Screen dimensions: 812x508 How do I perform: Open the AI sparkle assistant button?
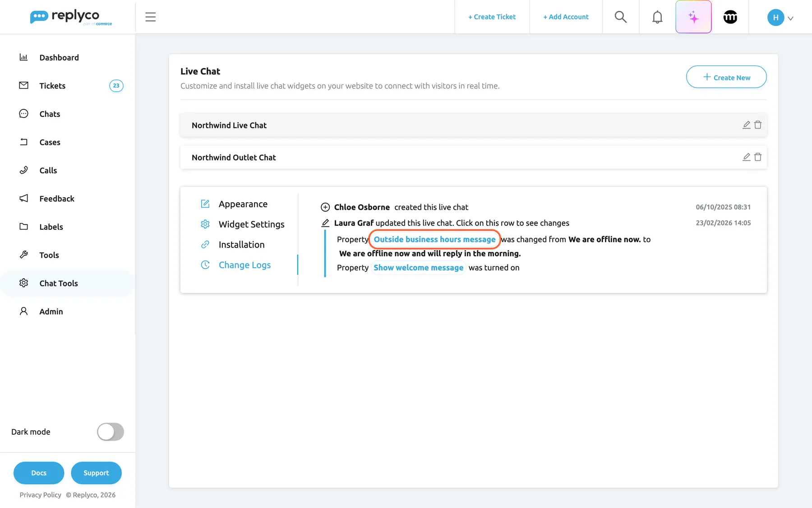(x=693, y=17)
